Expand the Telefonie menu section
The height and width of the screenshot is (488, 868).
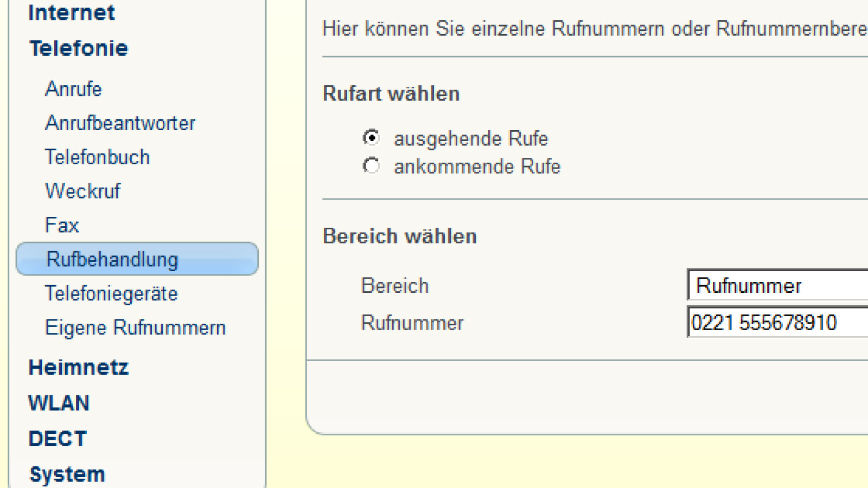click(79, 48)
